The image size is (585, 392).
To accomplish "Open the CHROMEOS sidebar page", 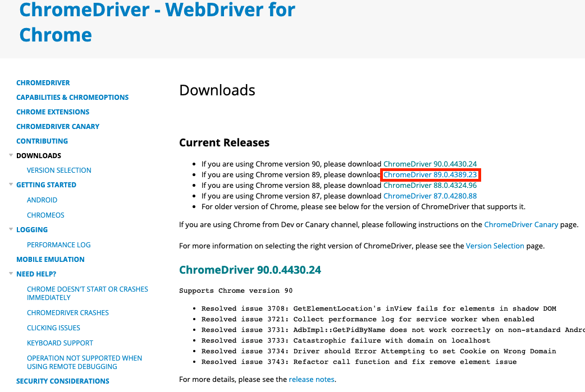I will (45, 215).
